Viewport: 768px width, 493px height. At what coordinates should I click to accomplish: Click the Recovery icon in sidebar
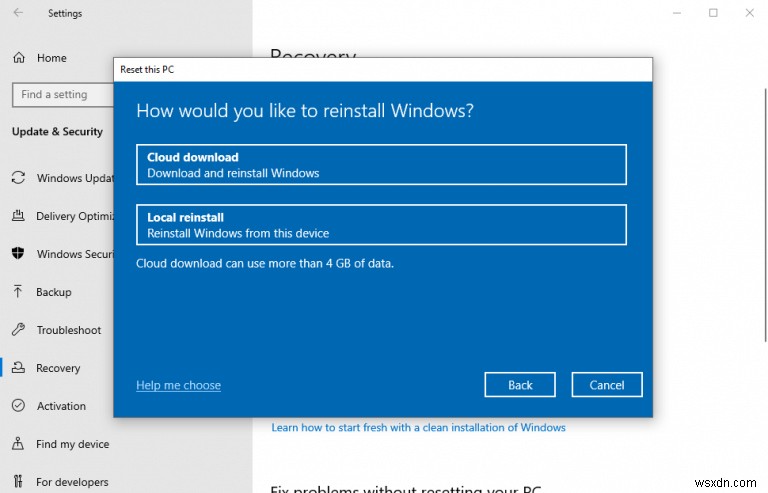[x=18, y=367]
